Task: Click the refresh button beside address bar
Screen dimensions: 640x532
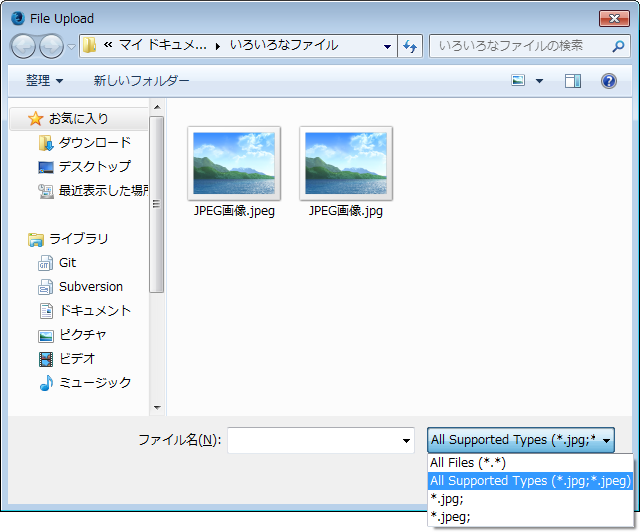Action: pyautogui.click(x=410, y=46)
